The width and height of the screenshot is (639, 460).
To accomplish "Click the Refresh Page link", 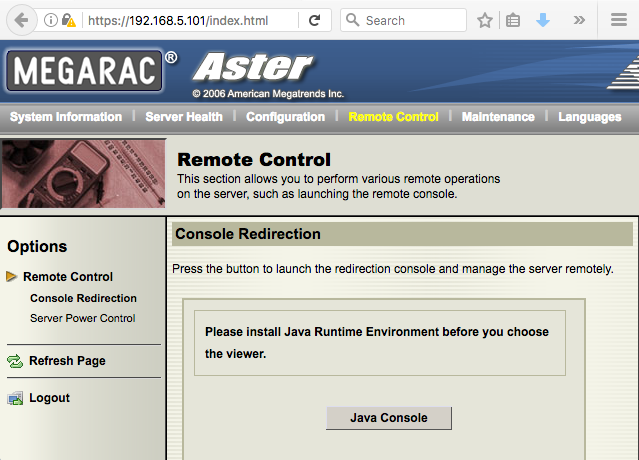I will pyautogui.click(x=67, y=361).
